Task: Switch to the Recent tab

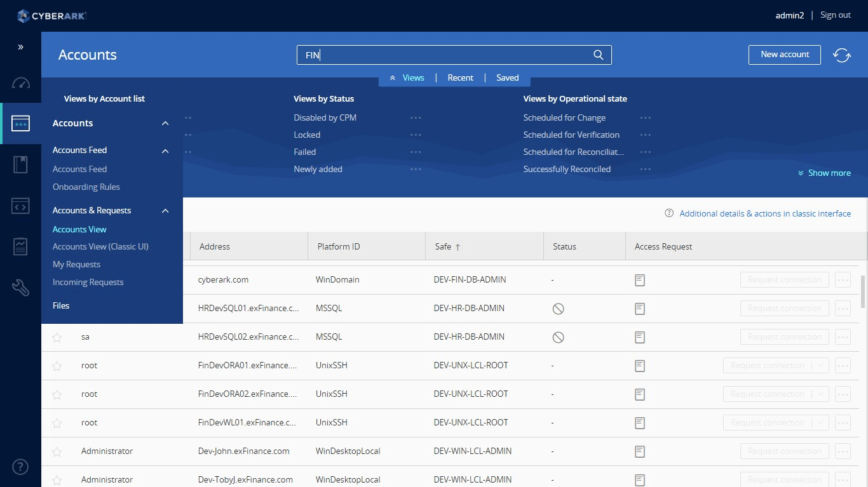Action: pos(460,77)
